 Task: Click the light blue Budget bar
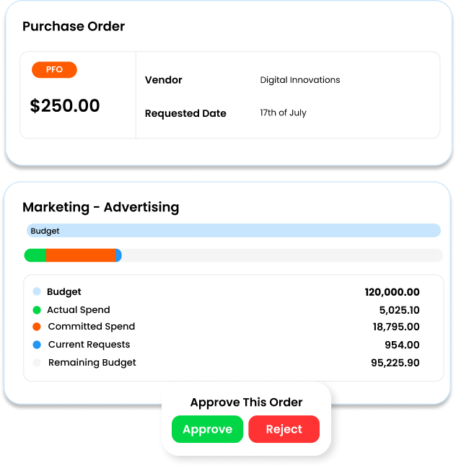tap(233, 231)
